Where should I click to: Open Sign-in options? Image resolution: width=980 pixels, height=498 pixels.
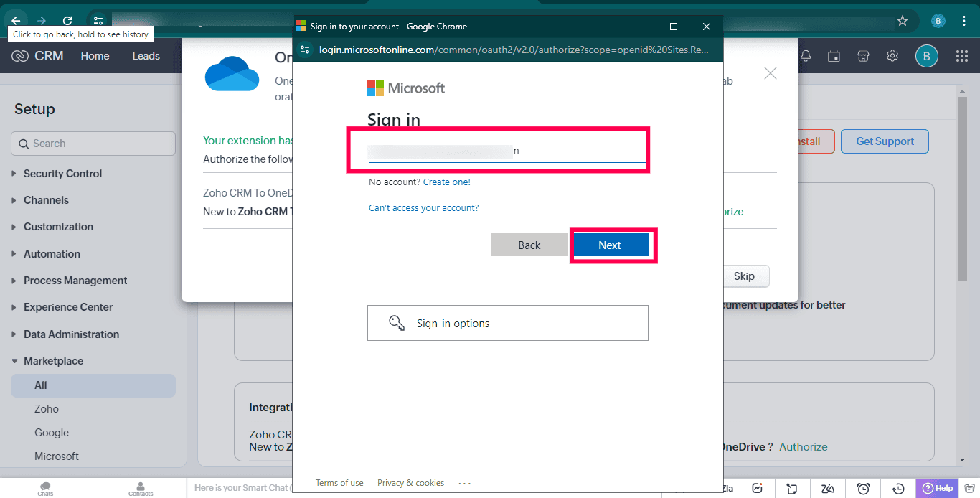coord(507,323)
